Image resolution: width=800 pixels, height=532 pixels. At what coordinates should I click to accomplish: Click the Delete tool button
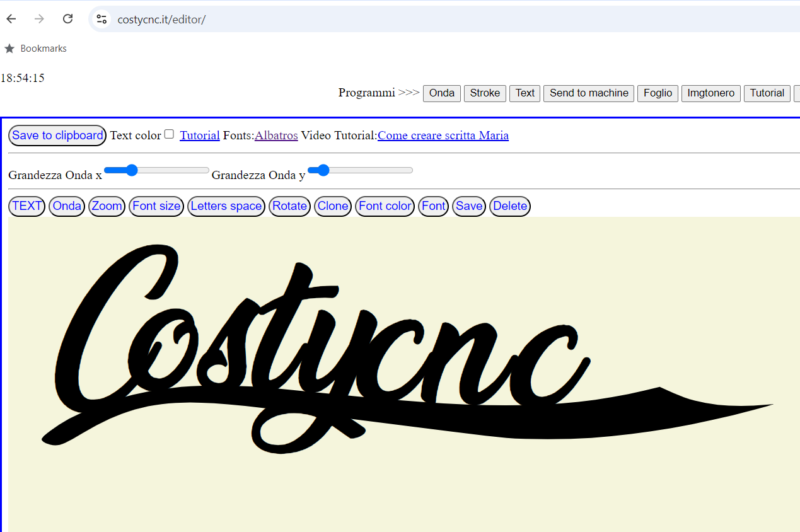[510, 206]
